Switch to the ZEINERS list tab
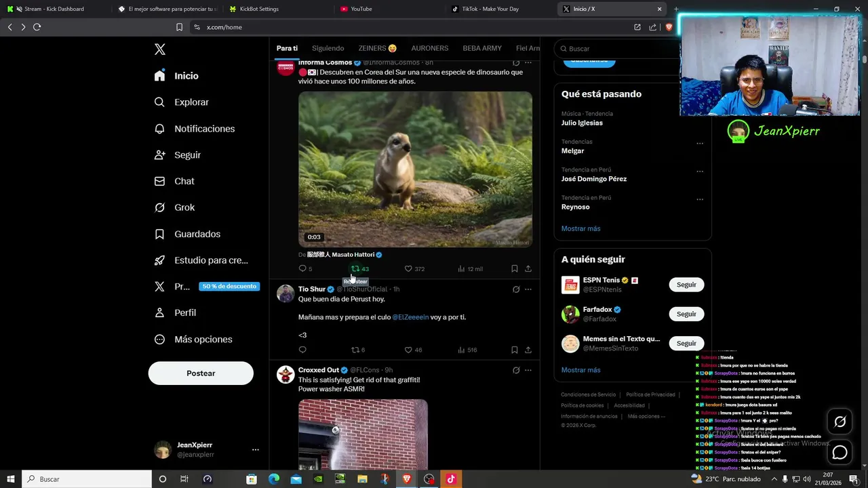The width and height of the screenshot is (868, 488). click(378, 49)
